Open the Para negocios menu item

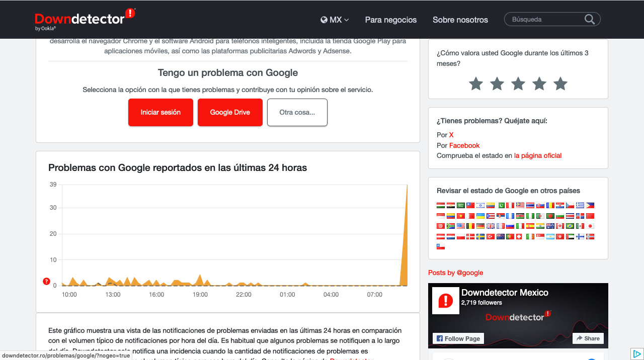391,20
